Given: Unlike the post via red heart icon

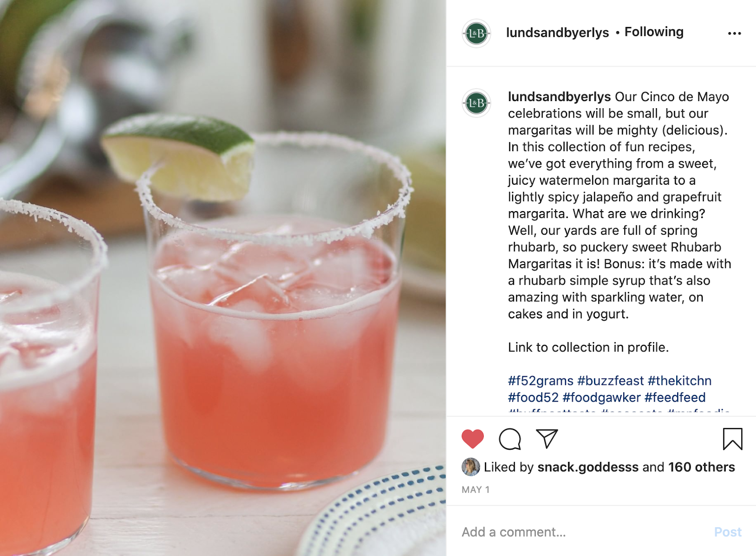Looking at the screenshot, I should pyautogui.click(x=472, y=439).
